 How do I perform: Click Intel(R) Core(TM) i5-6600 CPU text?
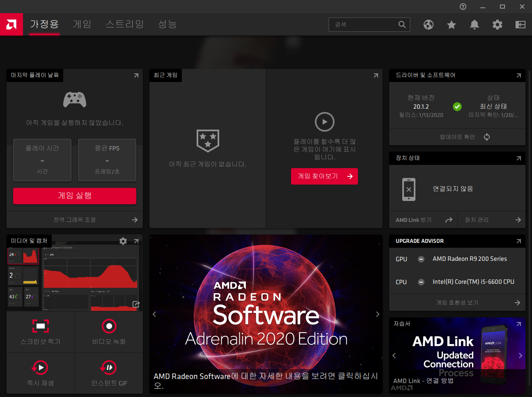[473, 282]
